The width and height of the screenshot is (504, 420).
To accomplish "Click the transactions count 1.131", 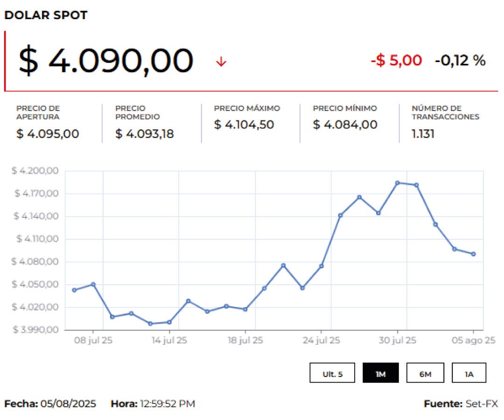I will pos(423,134).
